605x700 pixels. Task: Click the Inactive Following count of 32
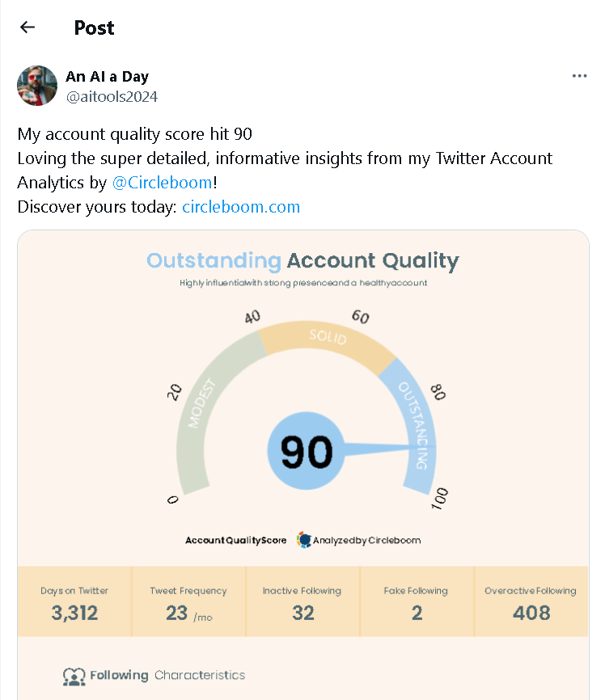tap(302, 601)
